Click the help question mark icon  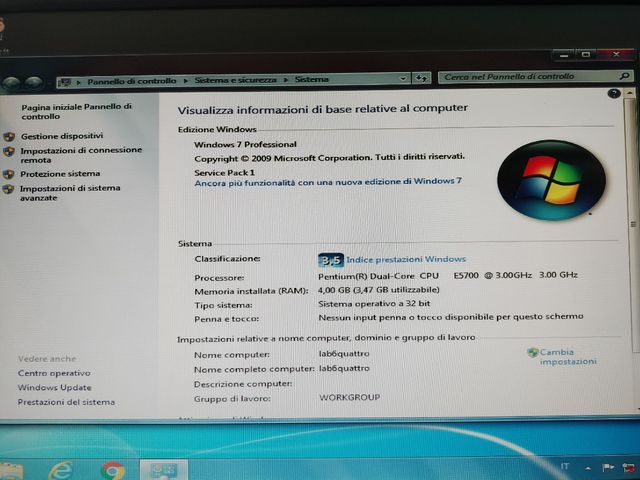click(x=614, y=93)
